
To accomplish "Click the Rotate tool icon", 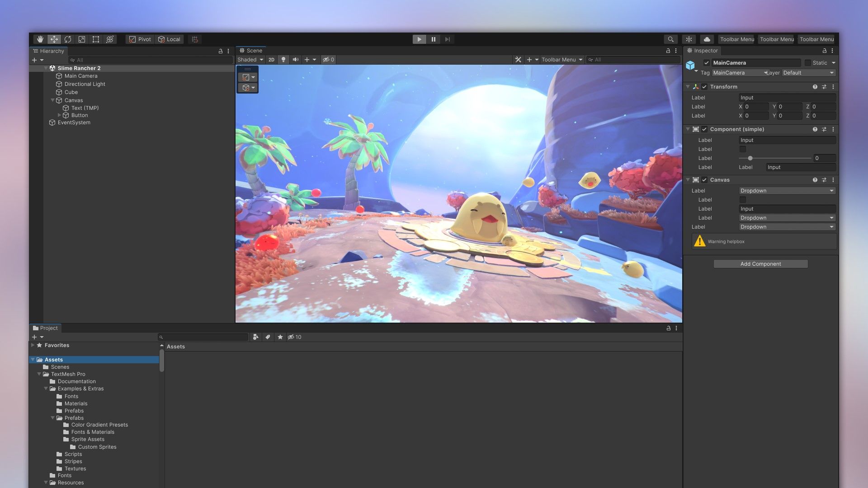I will (67, 39).
